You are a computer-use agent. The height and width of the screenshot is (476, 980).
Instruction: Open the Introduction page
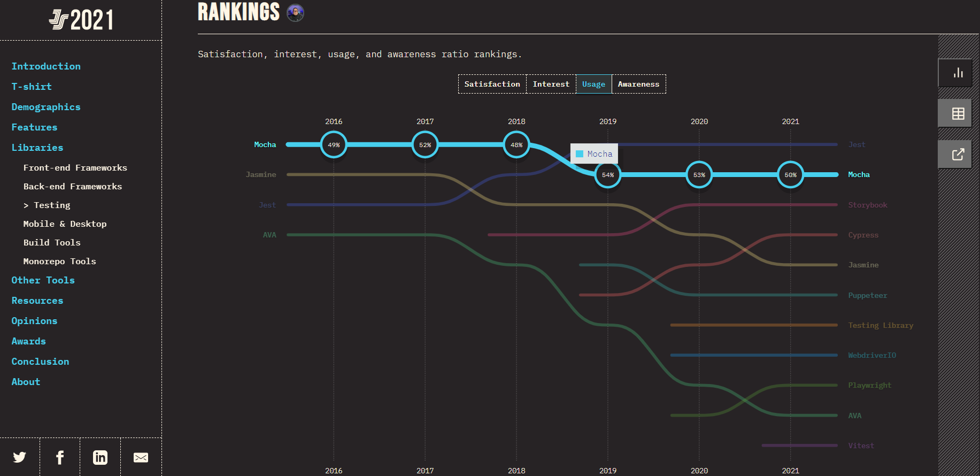pyautogui.click(x=46, y=66)
